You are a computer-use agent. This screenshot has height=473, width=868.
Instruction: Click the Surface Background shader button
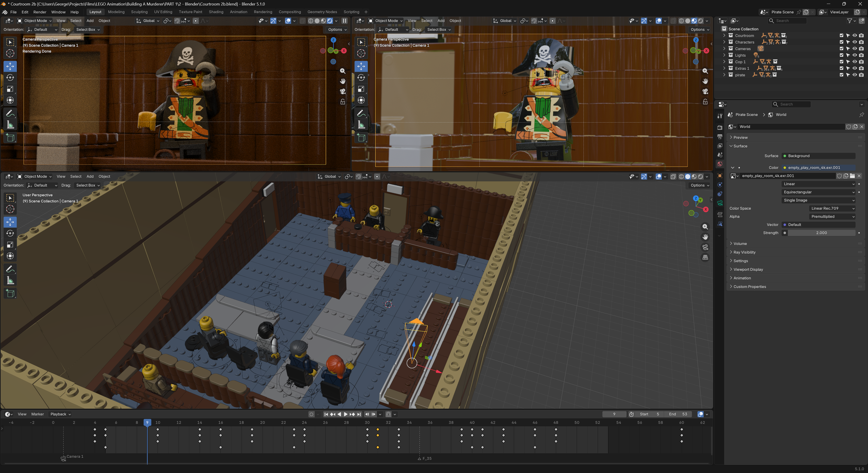coord(818,156)
